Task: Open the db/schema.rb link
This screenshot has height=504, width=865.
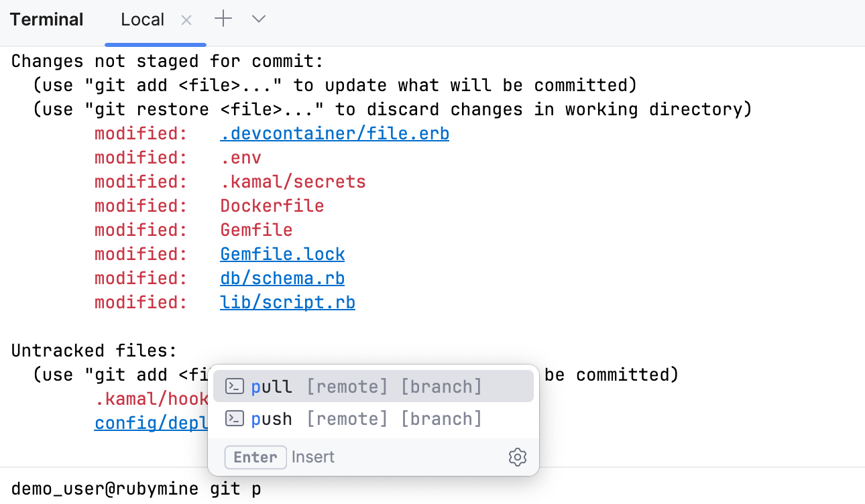Action: [x=282, y=278]
